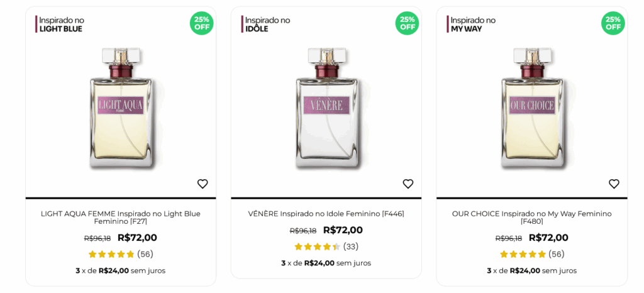The image size is (644, 293).
Task: Open VÉNÈRE Inspirado no Idole title link
Action: pyautogui.click(x=326, y=214)
